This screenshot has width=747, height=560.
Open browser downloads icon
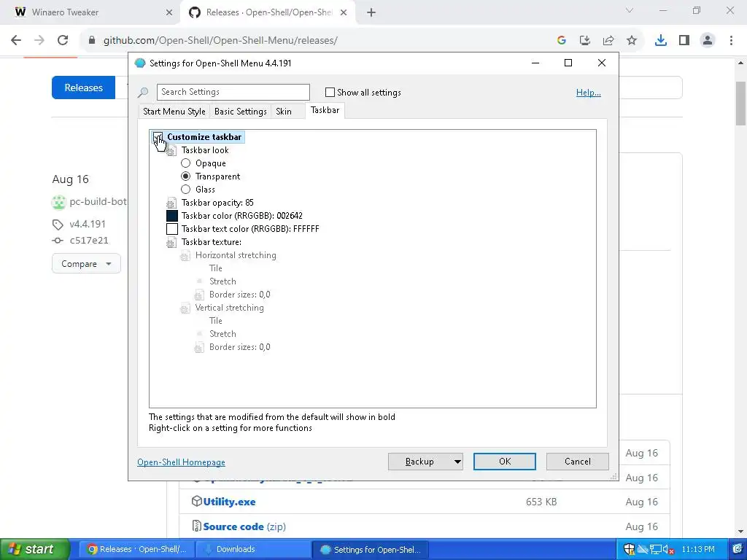click(x=661, y=41)
